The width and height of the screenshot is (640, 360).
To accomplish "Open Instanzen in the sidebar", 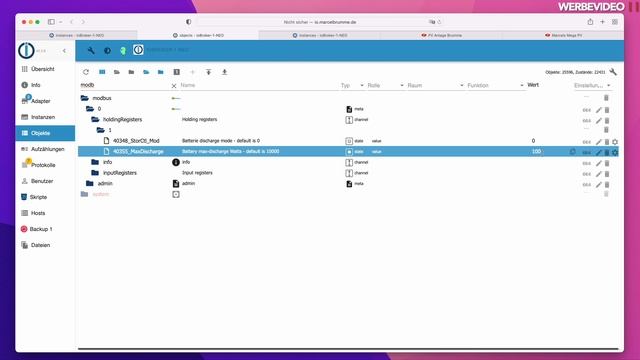I will click(x=45, y=117).
